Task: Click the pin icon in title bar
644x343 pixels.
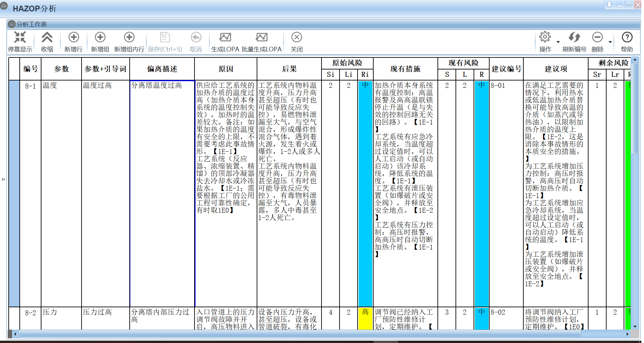Action: [609, 5]
